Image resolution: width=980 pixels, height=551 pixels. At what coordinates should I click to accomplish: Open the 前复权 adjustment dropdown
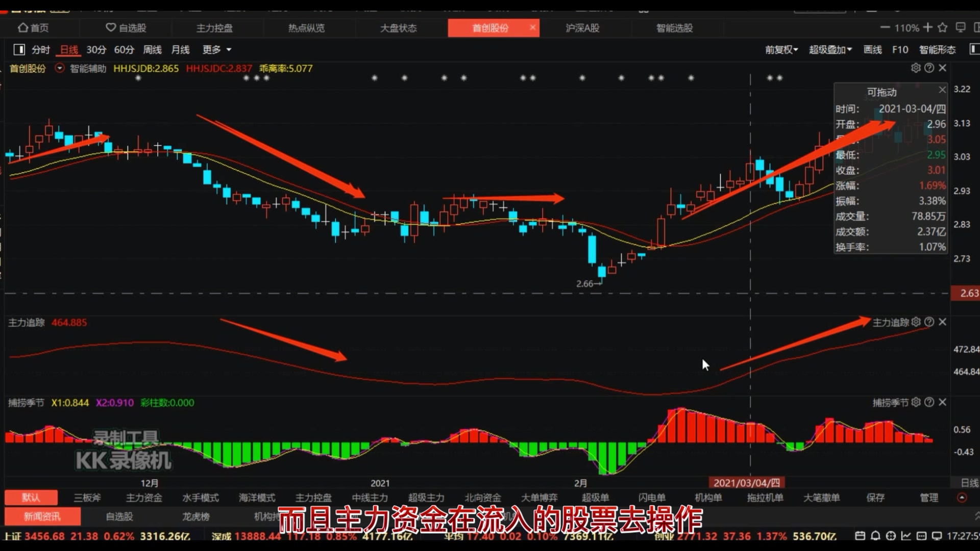[781, 49]
